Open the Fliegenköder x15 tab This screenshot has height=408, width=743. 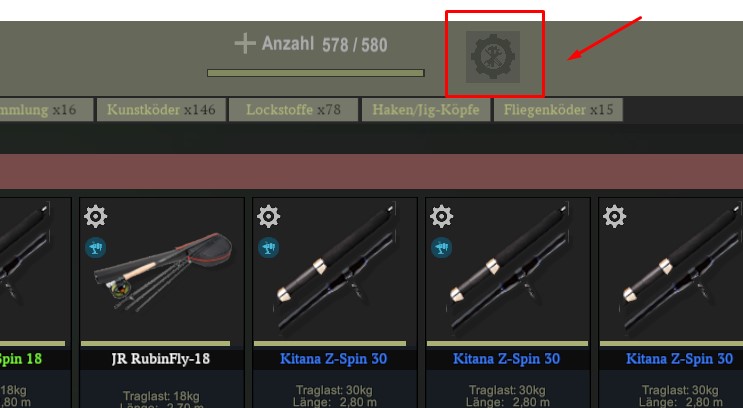(558, 110)
